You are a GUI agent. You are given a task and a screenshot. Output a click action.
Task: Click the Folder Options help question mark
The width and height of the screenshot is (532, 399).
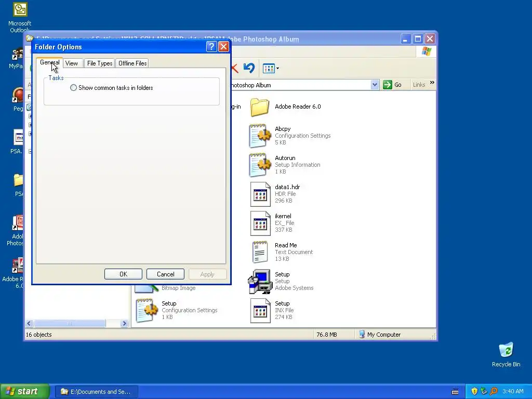pyautogui.click(x=211, y=46)
